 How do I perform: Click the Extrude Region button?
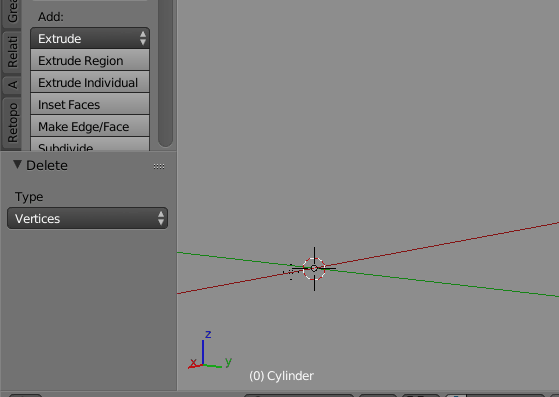point(90,60)
